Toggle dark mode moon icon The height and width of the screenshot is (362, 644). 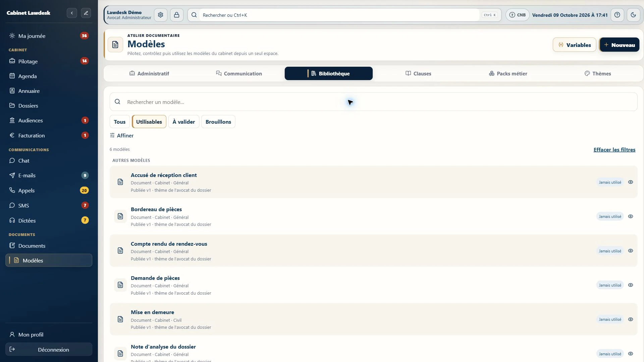click(633, 15)
